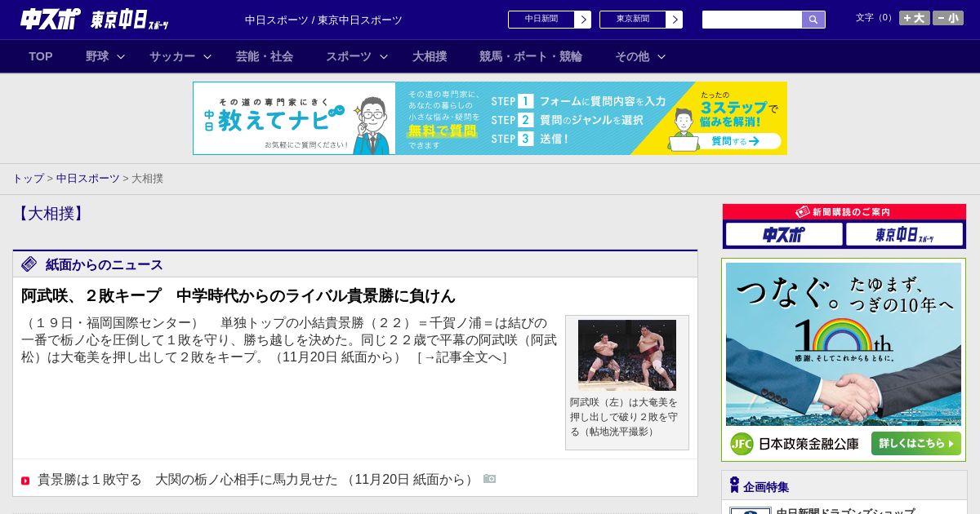Click the 新聞購読のご案内 header
The height and width of the screenshot is (514, 980).
(x=844, y=212)
